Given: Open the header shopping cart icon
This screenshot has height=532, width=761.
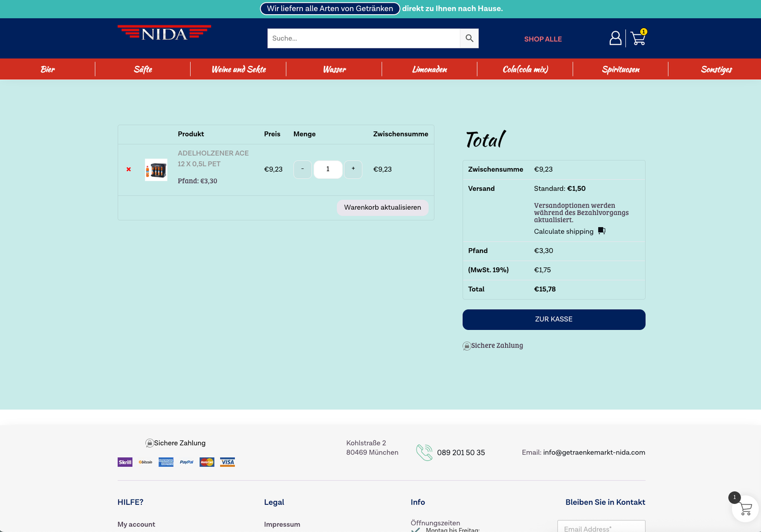Looking at the screenshot, I should [x=638, y=38].
